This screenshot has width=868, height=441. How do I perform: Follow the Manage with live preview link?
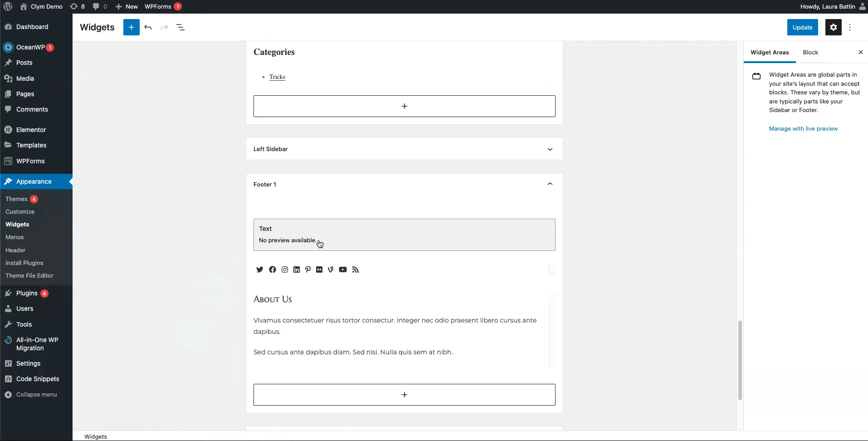click(x=803, y=129)
